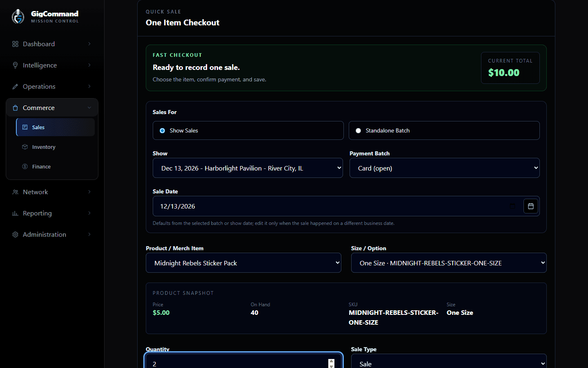Click the Quantity stepper arrows
This screenshot has height=368, width=588.
pos(332,364)
